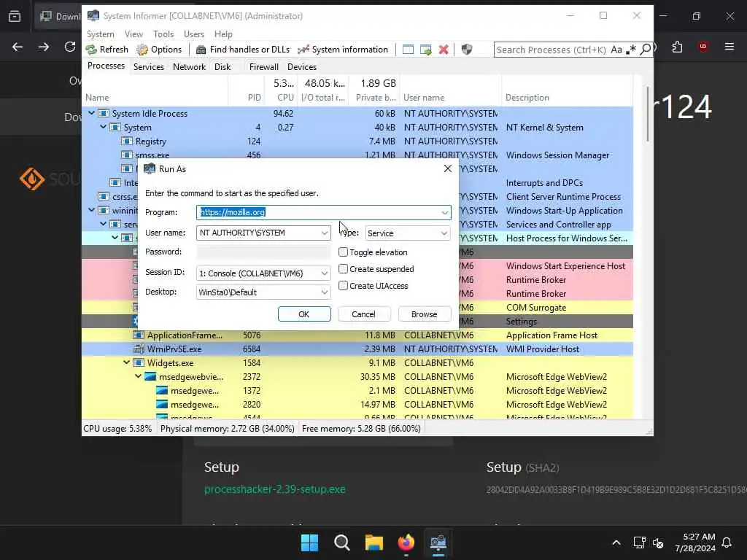The image size is (747, 560).
Task: Switch to the Network tab
Action: (x=189, y=66)
